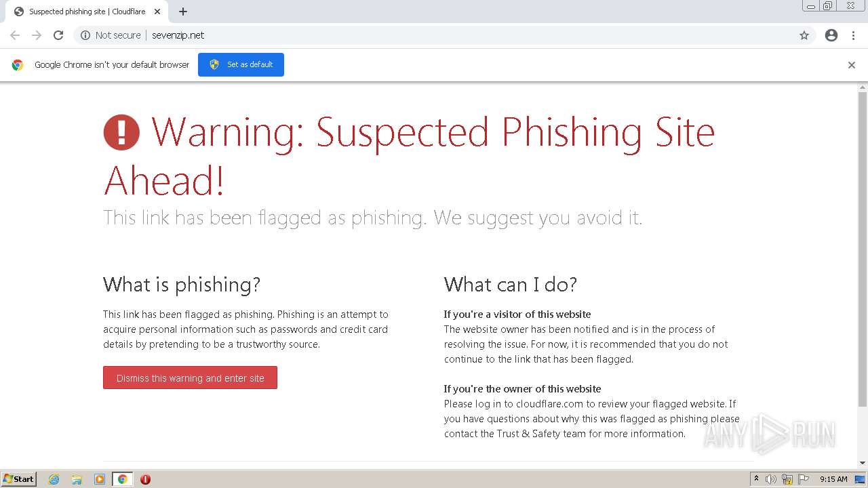Viewport: 868px width, 488px height.
Task: Open the Chrome three-dot menu
Action: (853, 35)
